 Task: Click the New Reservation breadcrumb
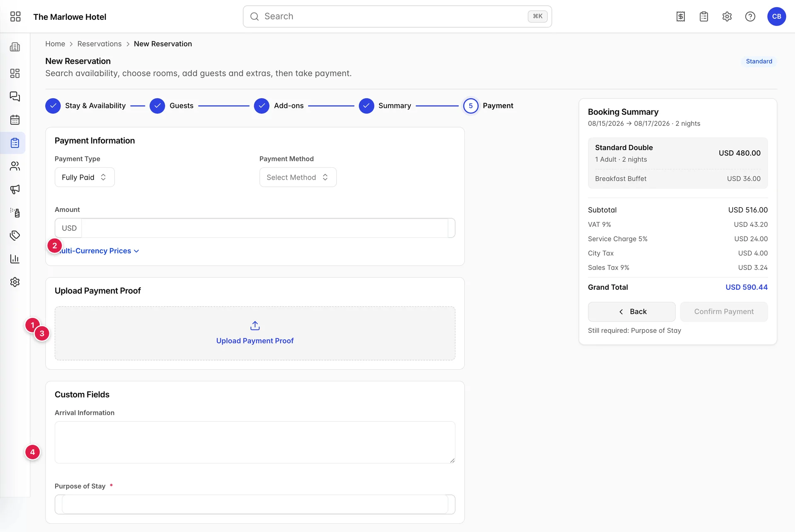click(x=163, y=44)
